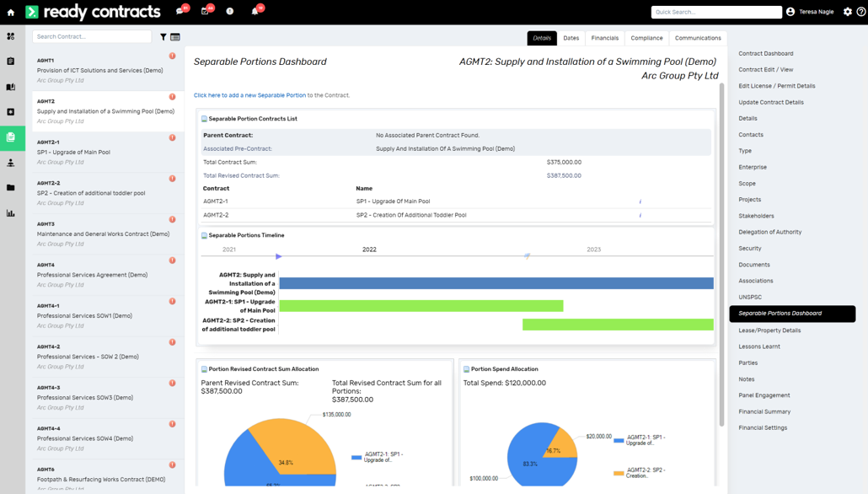Select Separable Portions Dashboard menu item
Screen dimensions: 868x494
792,314
